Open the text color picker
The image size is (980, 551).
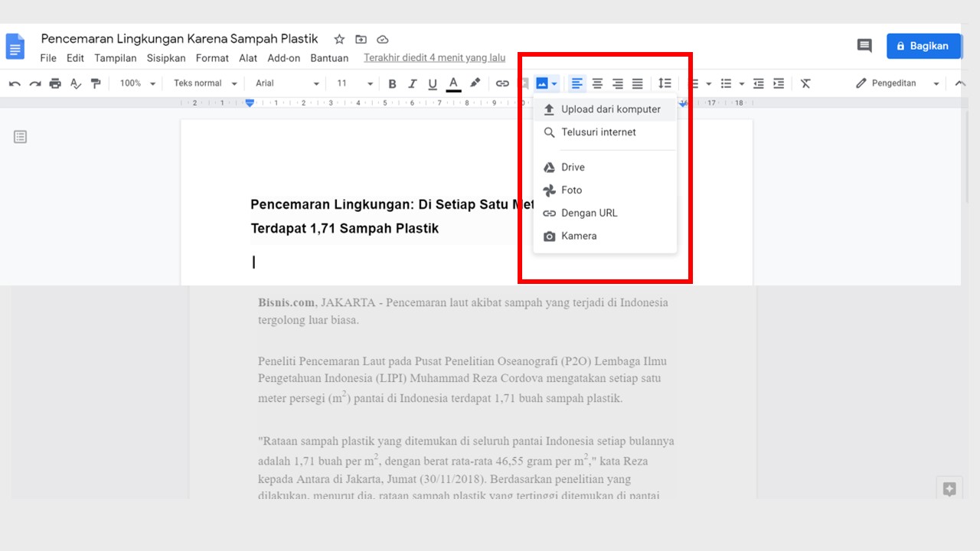(453, 83)
